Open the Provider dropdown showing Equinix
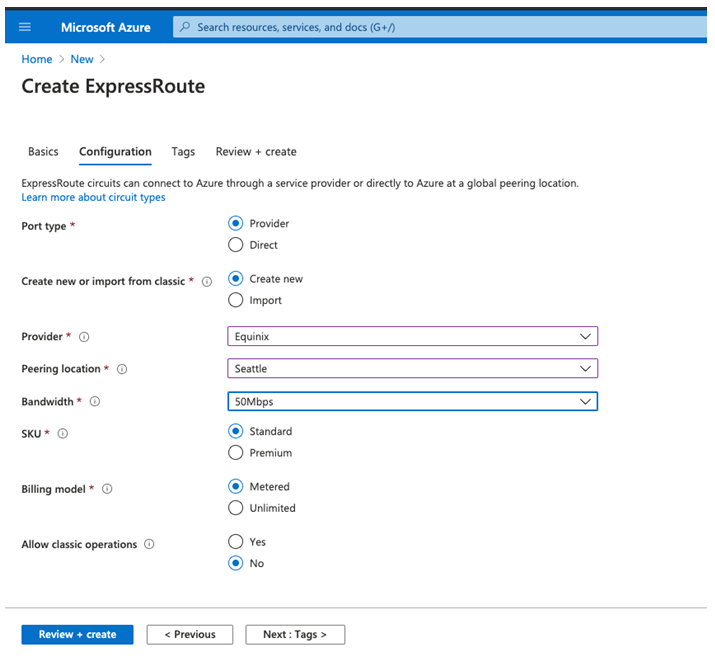 click(413, 336)
